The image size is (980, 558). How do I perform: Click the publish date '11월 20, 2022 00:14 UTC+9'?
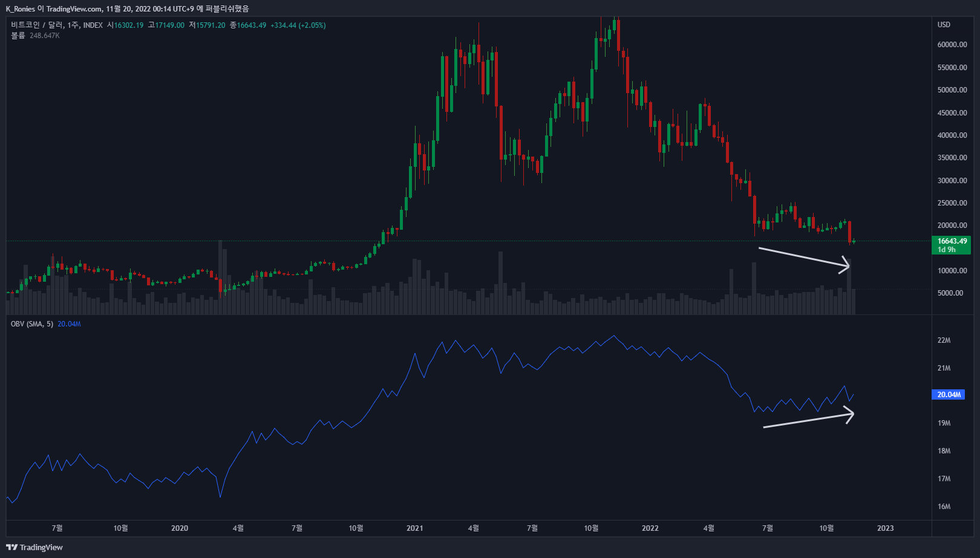tap(150, 9)
